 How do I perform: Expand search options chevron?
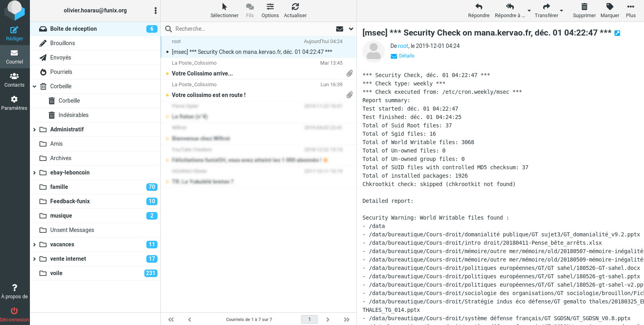point(351,29)
